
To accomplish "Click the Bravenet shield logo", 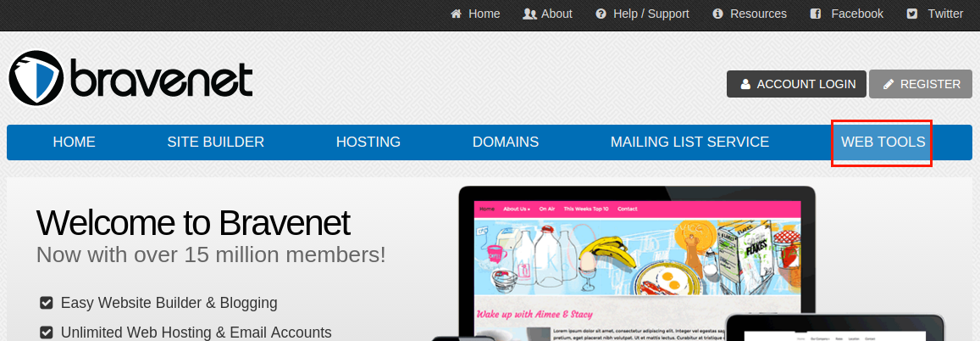I will (x=36, y=78).
